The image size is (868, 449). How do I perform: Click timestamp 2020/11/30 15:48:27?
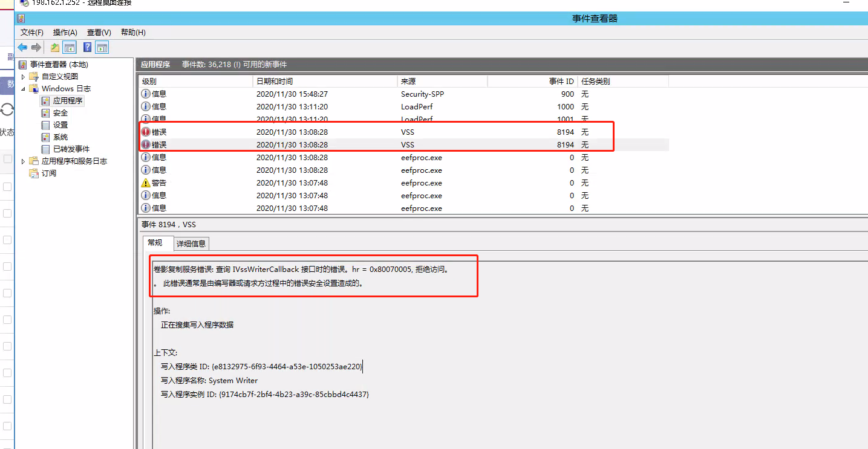292,94
